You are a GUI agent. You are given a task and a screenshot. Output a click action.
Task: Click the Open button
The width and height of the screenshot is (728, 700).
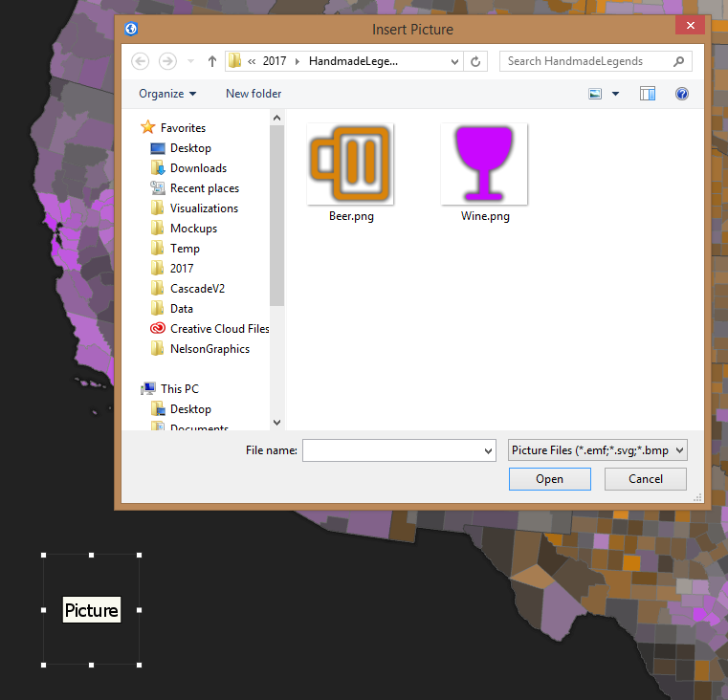[550, 479]
